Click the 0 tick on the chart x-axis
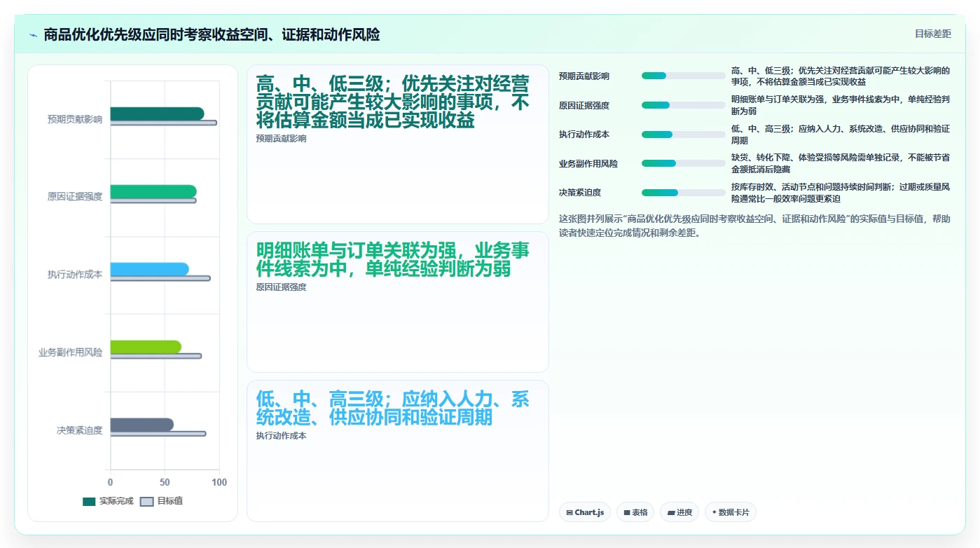The image size is (980, 548). click(110, 482)
